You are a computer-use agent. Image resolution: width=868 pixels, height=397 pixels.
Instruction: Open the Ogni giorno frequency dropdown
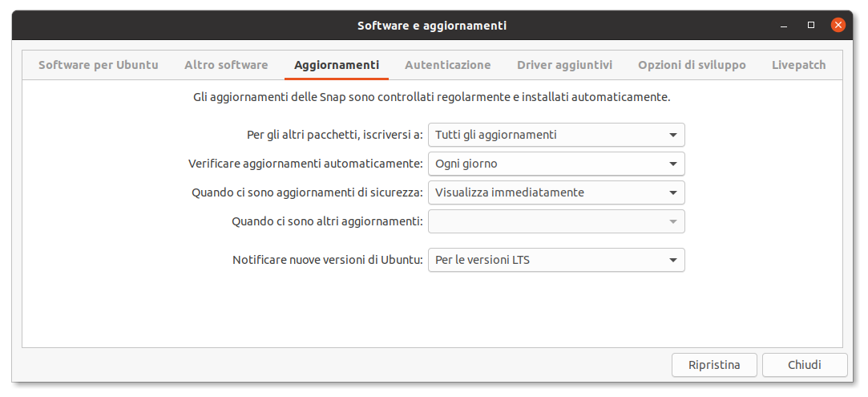(x=556, y=164)
